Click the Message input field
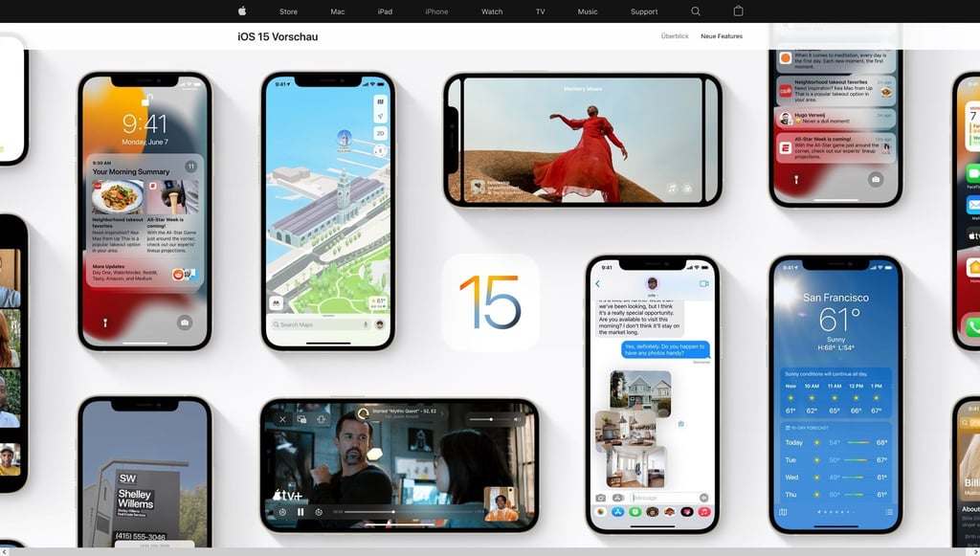 (x=668, y=498)
